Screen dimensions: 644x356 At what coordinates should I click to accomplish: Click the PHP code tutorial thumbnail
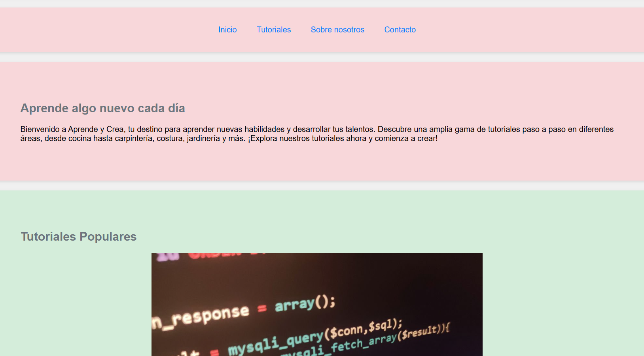tap(316, 304)
